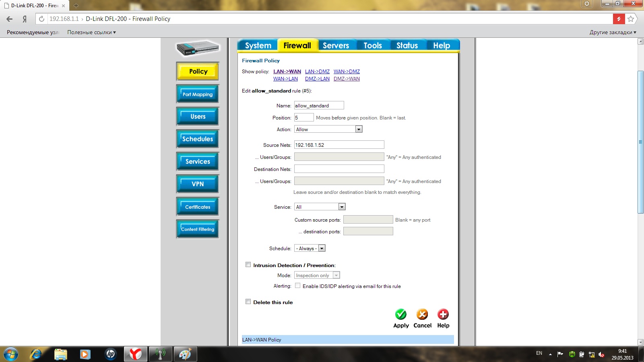Click the Name field containing allow_standard

click(319, 105)
